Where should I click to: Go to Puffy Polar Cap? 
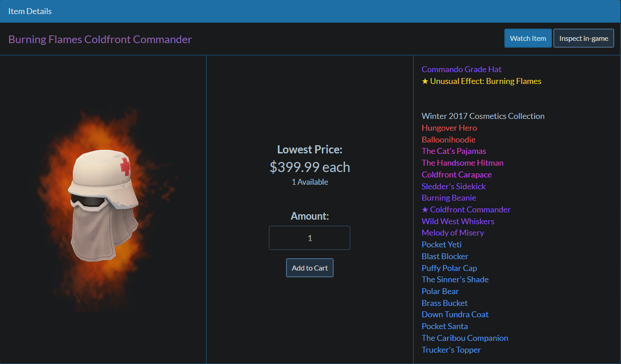(x=449, y=268)
